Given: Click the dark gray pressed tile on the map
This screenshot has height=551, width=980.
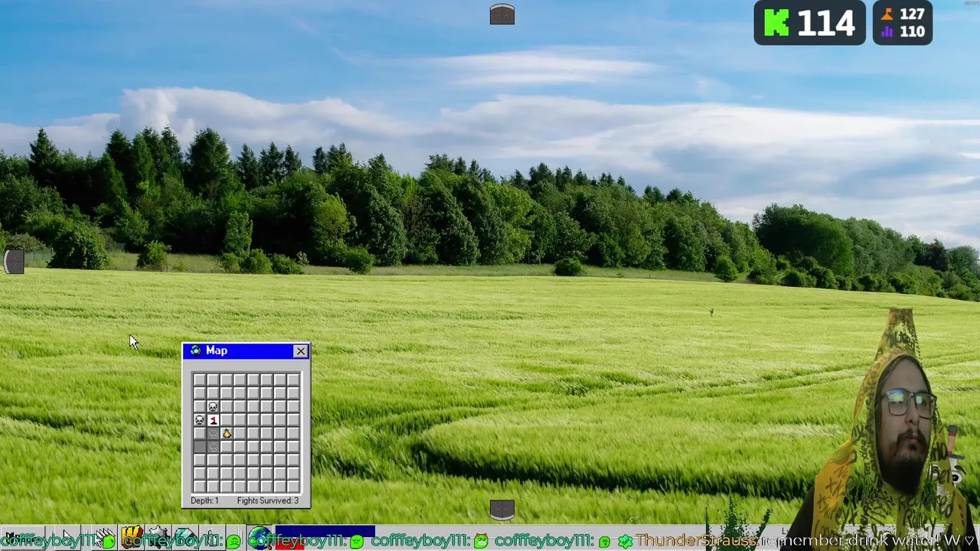Looking at the screenshot, I should click(199, 447).
